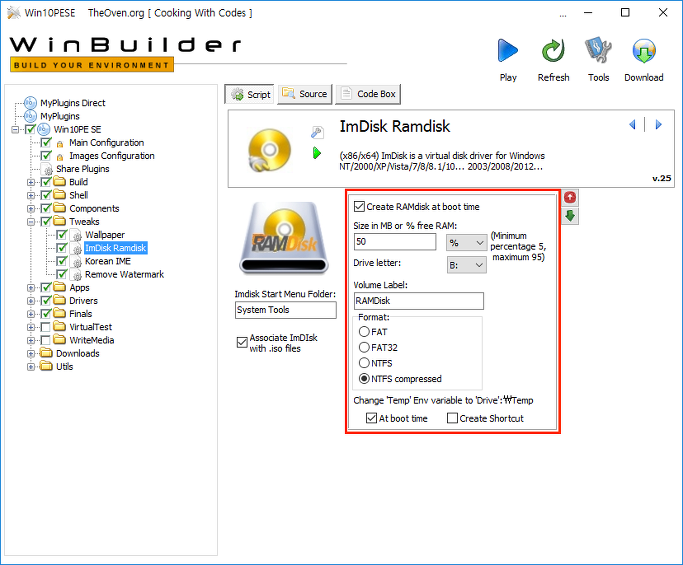Click the green down-arrow icon
The height and width of the screenshot is (565, 683).
(570, 216)
